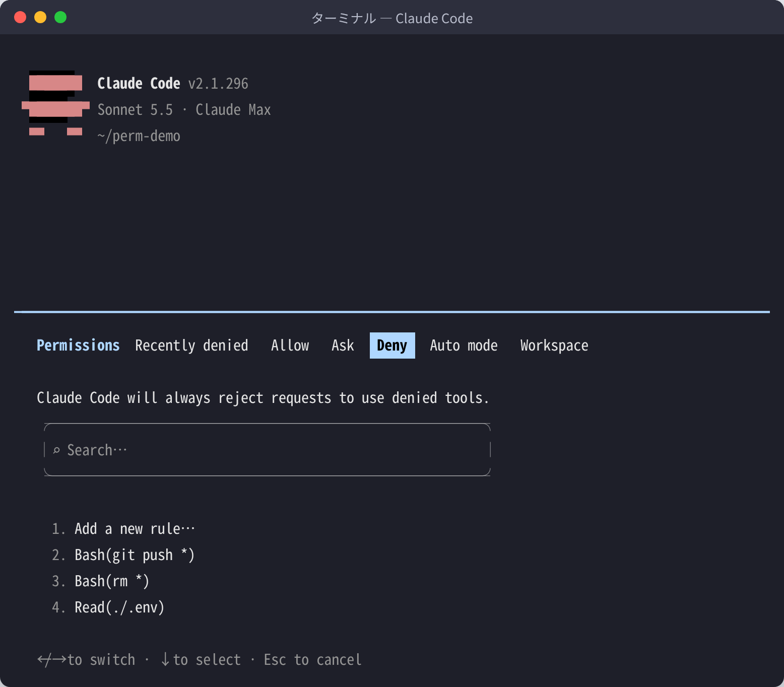Image resolution: width=784 pixels, height=687 pixels.
Task: Click the highlighted Deny tab
Action: (392, 346)
